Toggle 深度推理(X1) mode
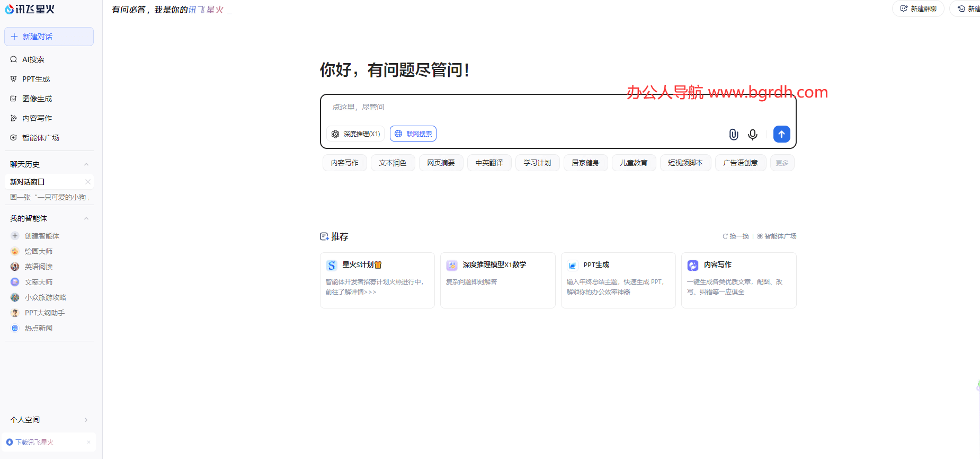The height and width of the screenshot is (459, 980). point(355,134)
